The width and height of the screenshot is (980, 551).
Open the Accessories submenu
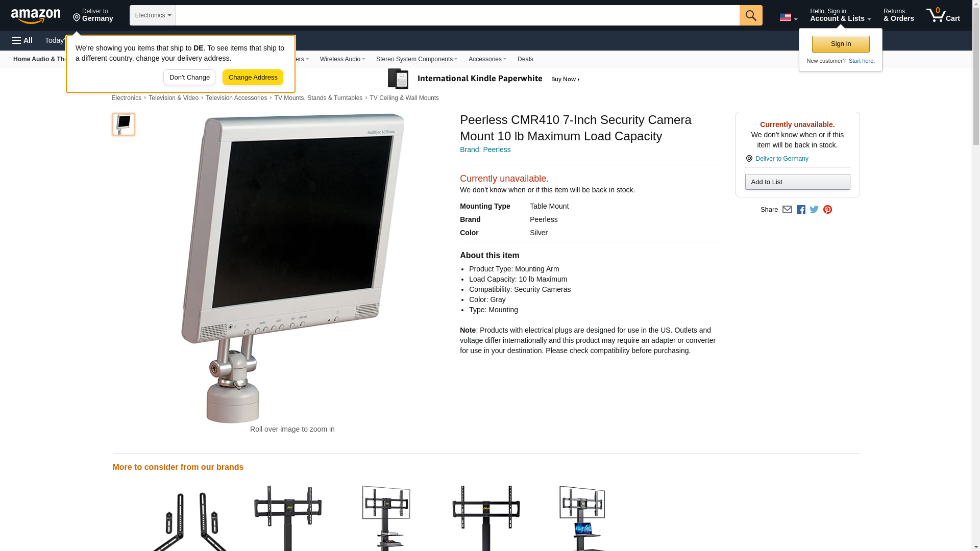[487, 59]
